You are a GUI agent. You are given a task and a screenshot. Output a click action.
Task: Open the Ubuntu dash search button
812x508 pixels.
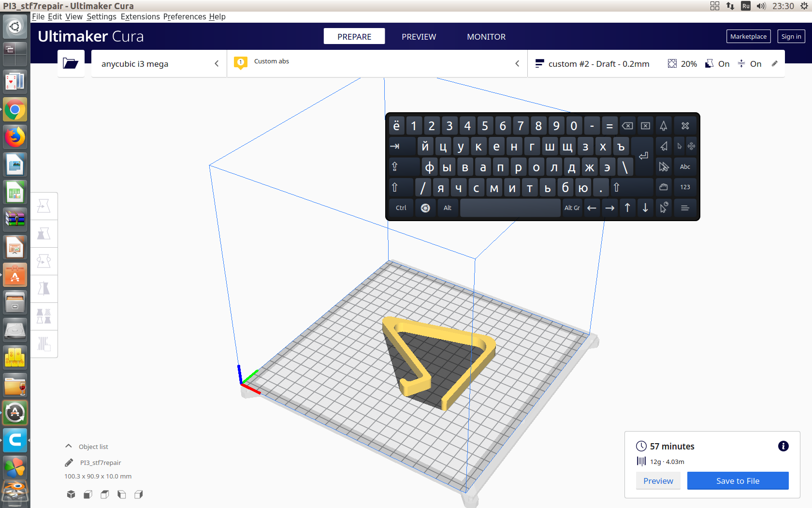point(15,27)
